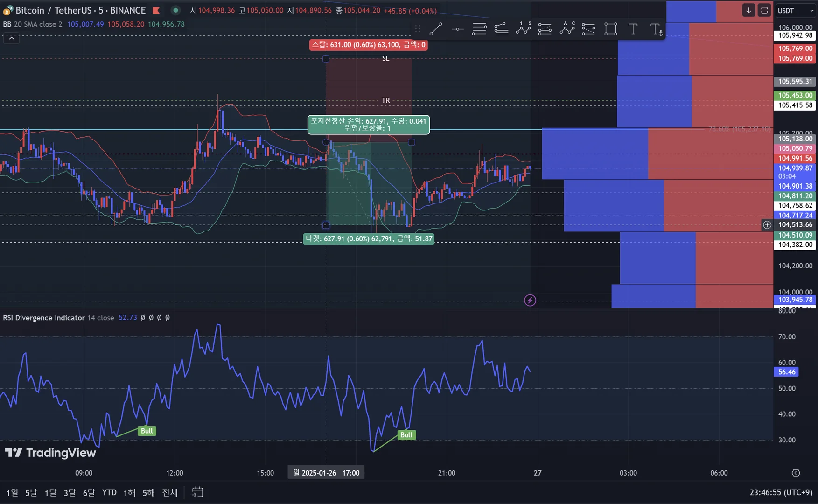
Task: Set range to 5해
Action: coord(148,492)
